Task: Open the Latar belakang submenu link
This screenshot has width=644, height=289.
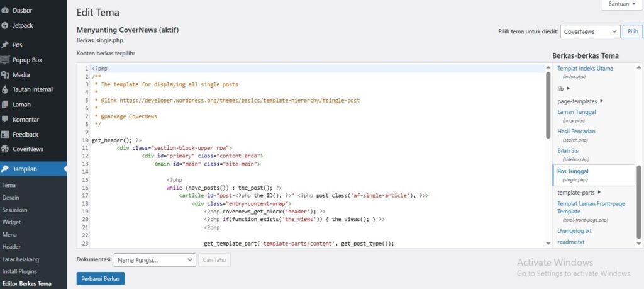Action: point(21,259)
